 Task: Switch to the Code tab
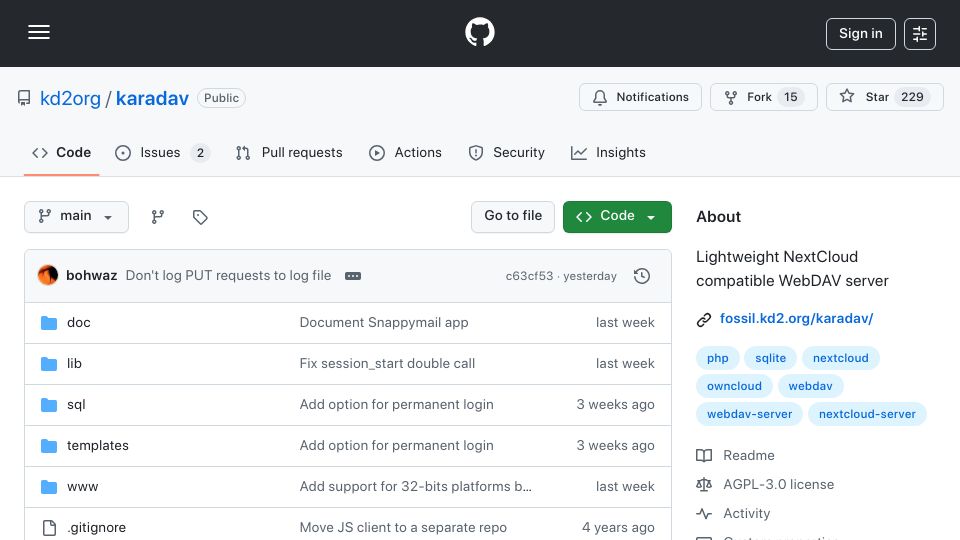point(61,152)
